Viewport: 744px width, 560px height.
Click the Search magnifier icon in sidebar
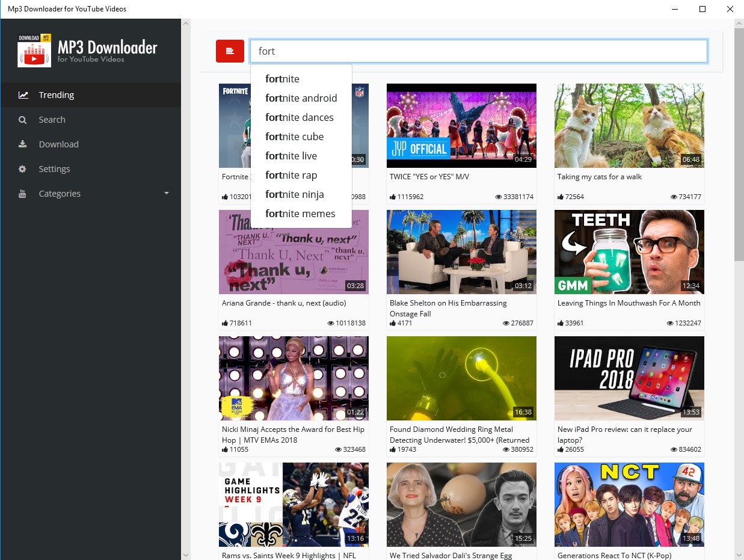tap(23, 120)
